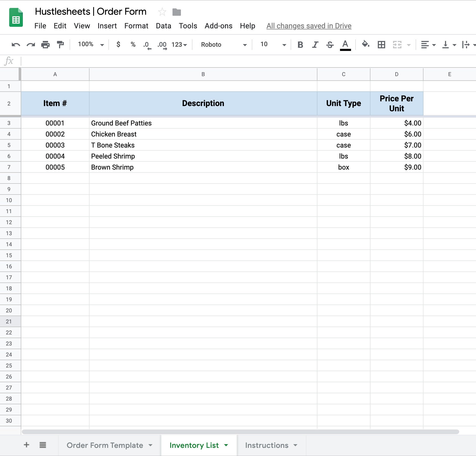Select cell Chicken Breast

[203, 134]
